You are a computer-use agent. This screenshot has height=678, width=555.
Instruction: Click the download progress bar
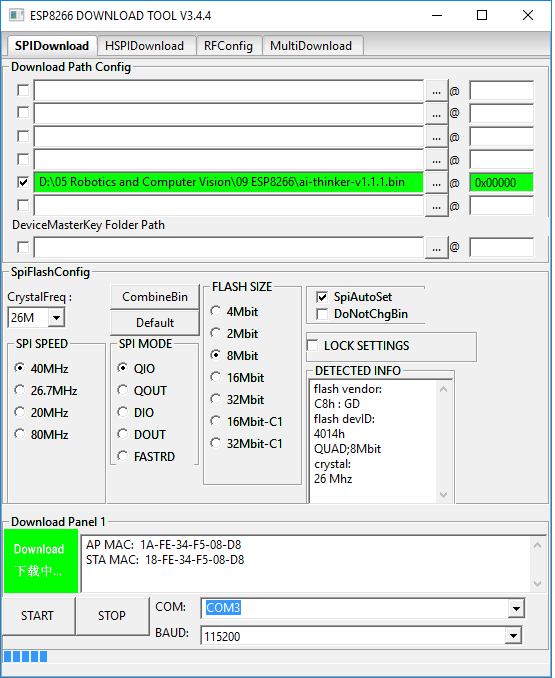click(x=277, y=656)
